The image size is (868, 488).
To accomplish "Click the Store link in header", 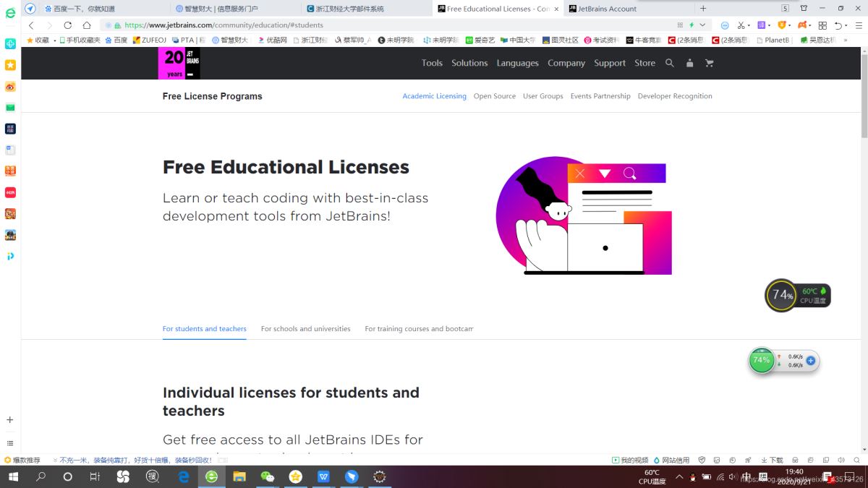I will tap(644, 63).
